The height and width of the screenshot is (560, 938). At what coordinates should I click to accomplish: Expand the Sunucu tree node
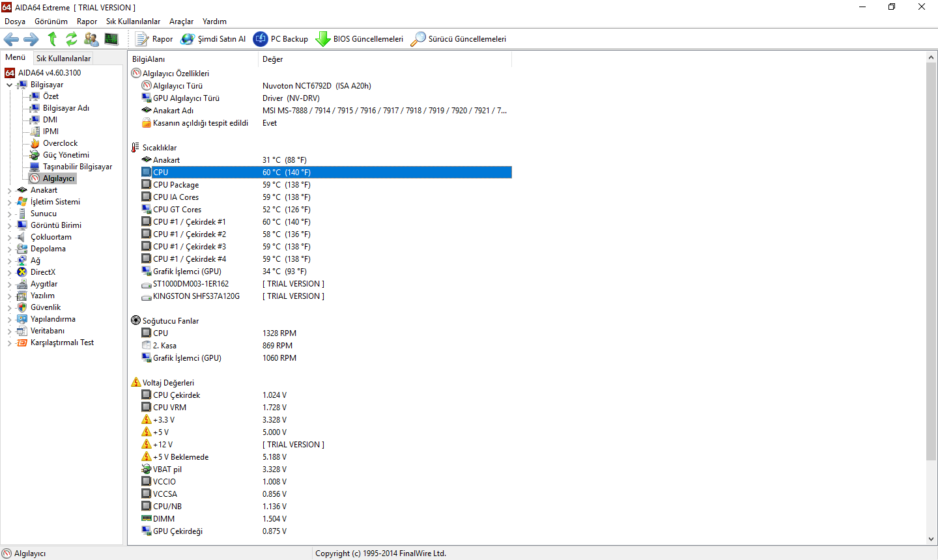(9, 214)
